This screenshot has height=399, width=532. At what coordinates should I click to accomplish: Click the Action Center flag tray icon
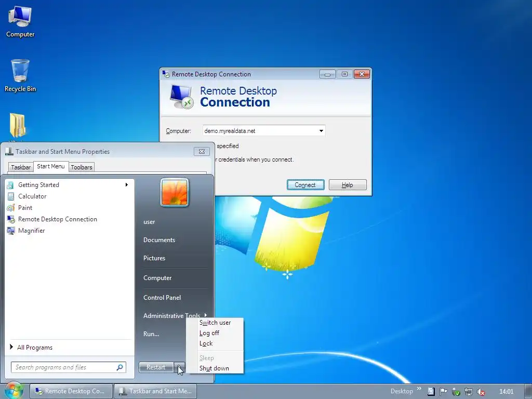[x=443, y=392]
